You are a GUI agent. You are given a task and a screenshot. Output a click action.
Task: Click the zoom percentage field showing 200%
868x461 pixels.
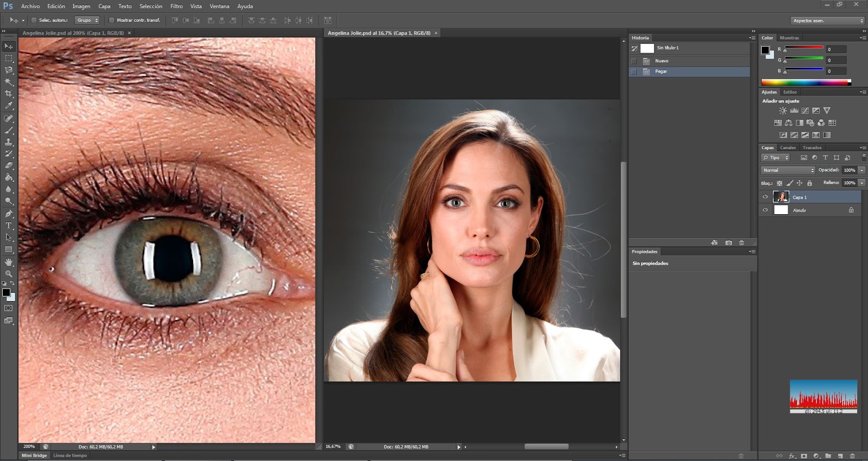click(29, 447)
